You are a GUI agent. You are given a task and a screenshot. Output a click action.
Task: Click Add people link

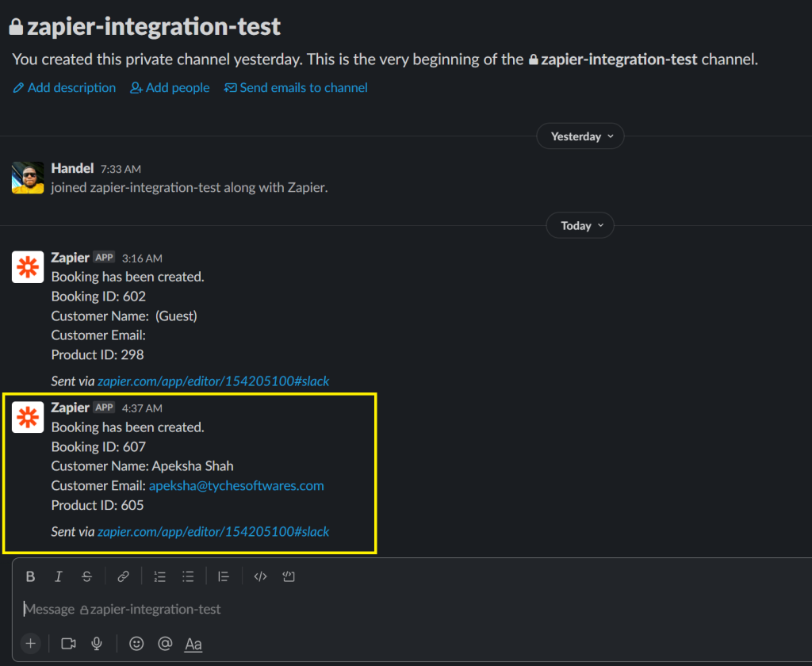click(170, 88)
